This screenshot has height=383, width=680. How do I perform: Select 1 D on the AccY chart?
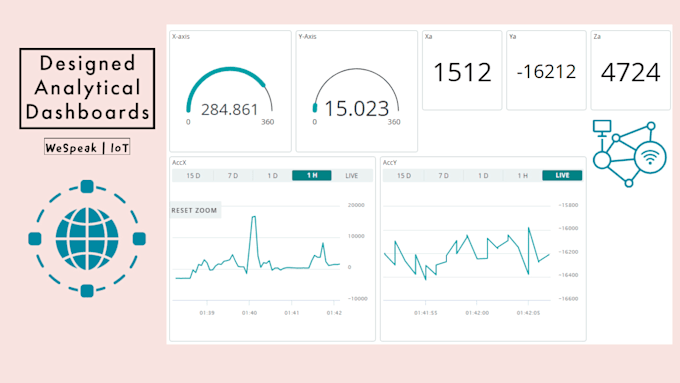[483, 176]
